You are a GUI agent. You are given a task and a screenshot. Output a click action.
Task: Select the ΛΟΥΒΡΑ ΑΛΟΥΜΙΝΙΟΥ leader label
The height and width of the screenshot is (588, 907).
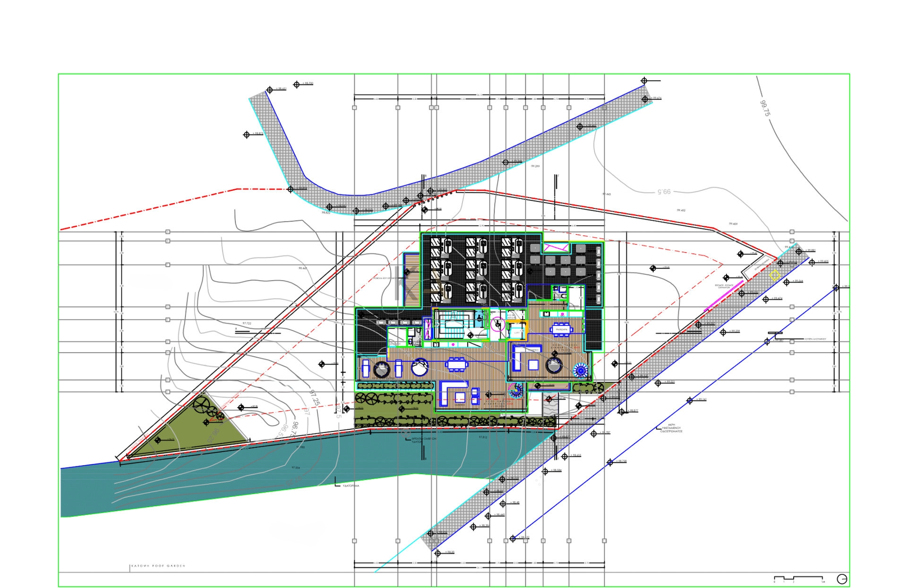click(x=815, y=339)
